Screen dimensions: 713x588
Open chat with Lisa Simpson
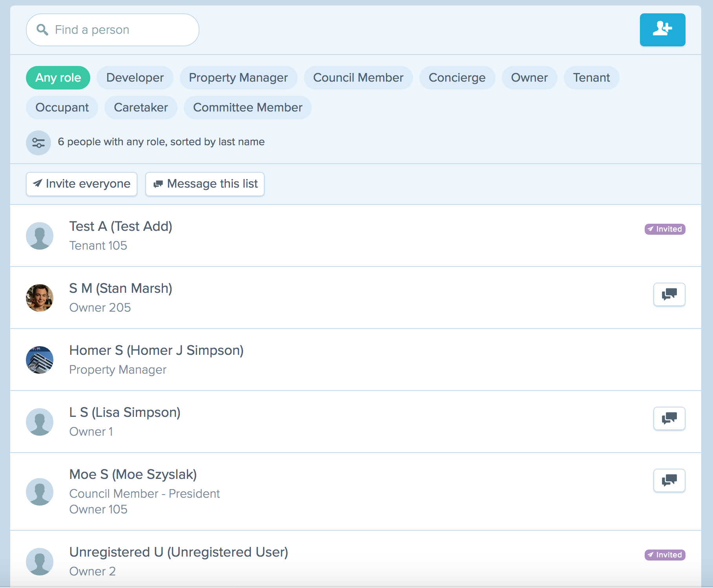[669, 418]
